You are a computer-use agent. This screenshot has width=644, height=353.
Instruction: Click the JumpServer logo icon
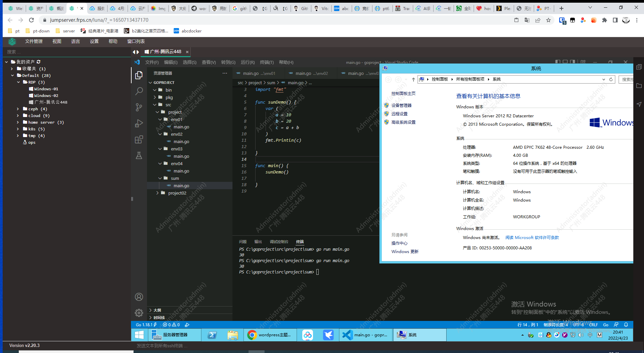tap(12, 41)
